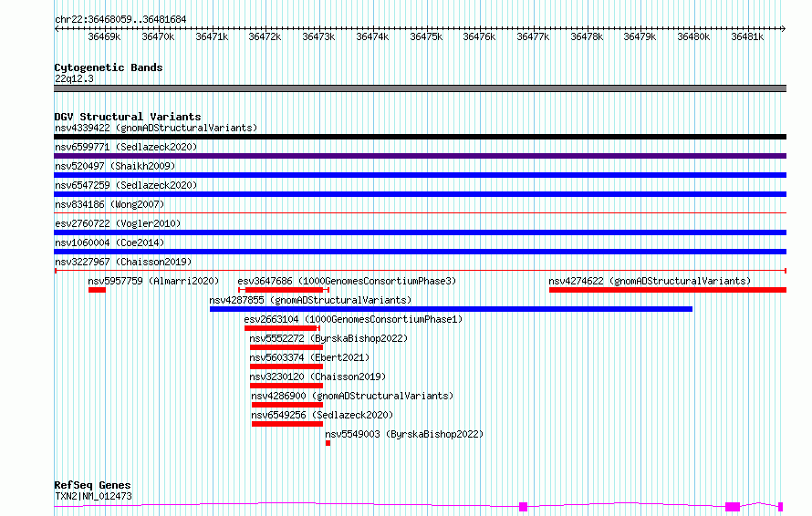Select nsv5549003 (ByrskaBishop2022) label
The width and height of the screenshot is (812, 516).
click(404, 434)
